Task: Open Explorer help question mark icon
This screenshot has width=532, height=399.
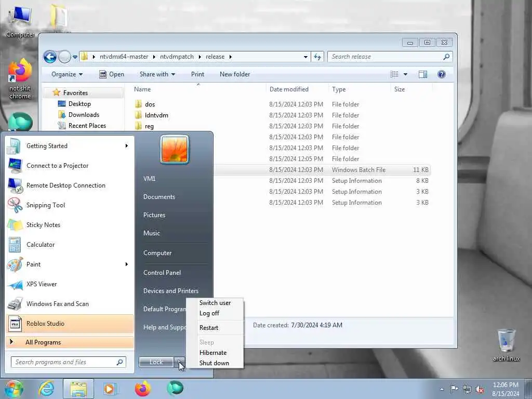Action: tap(442, 74)
